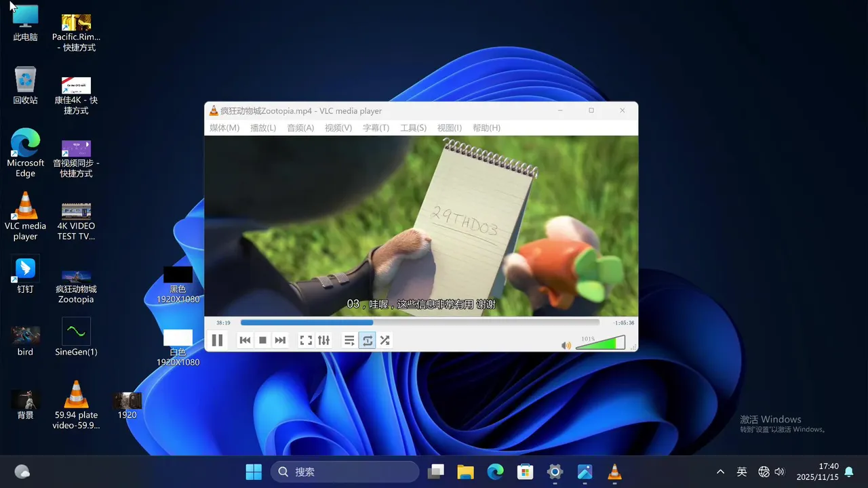Image resolution: width=868 pixels, height=488 pixels.
Task: Pause playback in VLC
Action: click(x=217, y=340)
